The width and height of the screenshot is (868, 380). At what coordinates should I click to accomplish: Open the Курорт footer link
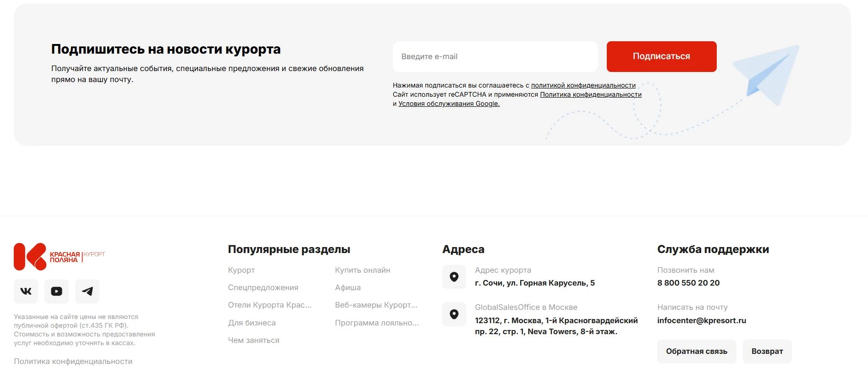(x=241, y=270)
